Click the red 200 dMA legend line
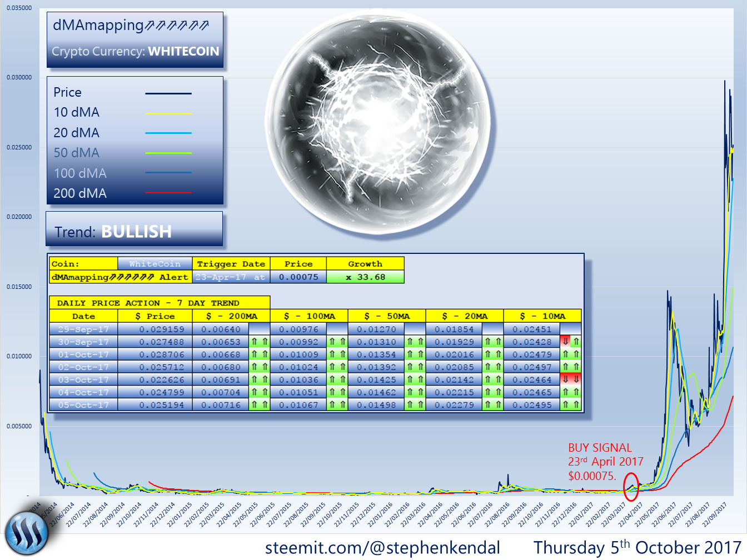This screenshot has height=560, width=747. (x=168, y=193)
